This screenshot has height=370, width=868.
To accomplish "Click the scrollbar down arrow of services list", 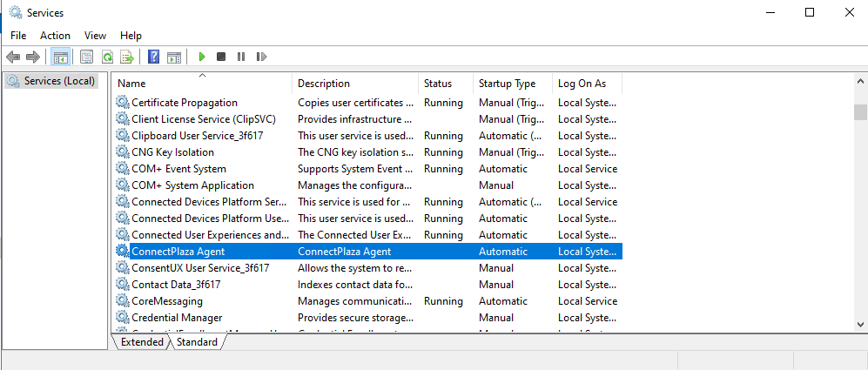I will (x=860, y=325).
